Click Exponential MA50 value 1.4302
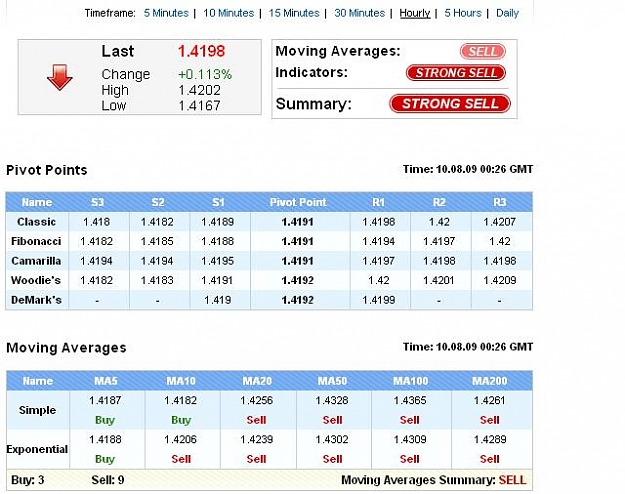625x494 pixels. click(332, 439)
